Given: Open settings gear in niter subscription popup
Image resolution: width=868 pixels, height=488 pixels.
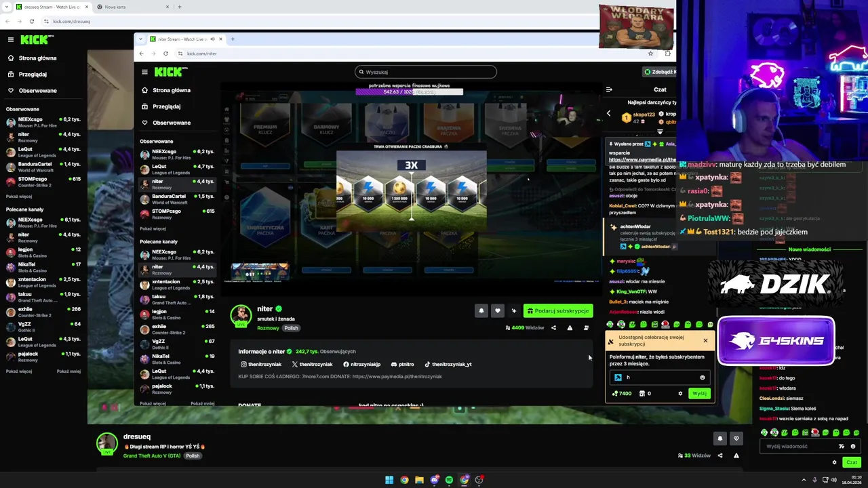Looking at the screenshot, I should pos(680,393).
